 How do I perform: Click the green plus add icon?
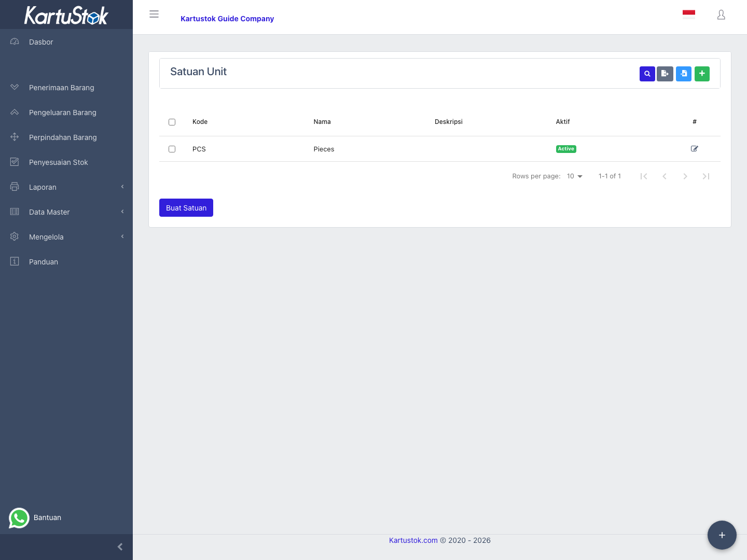point(702,74)
